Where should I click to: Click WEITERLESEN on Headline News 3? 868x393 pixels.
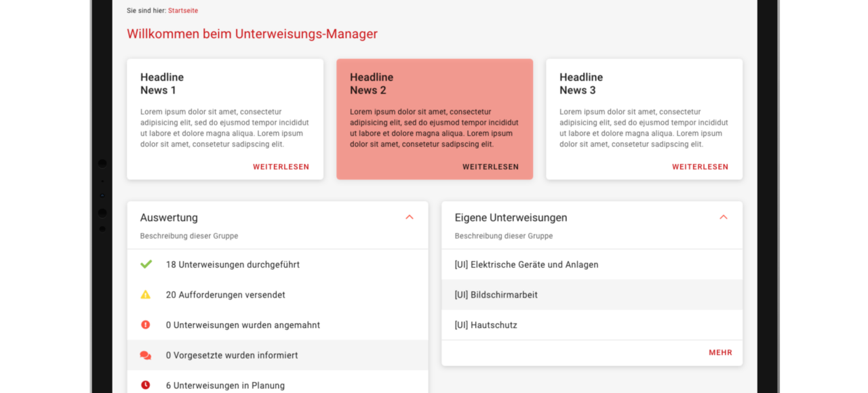point(700,167)
